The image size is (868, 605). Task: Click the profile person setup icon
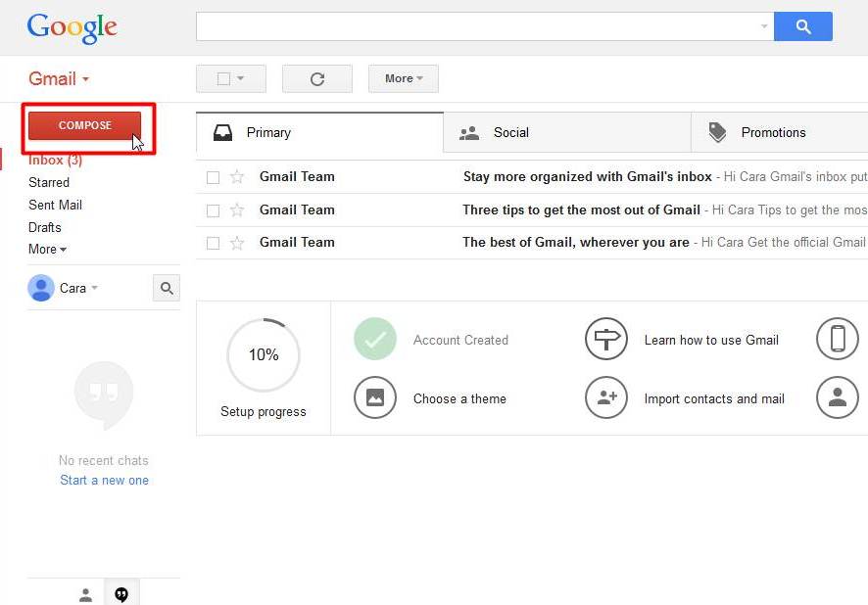point(838,397)
